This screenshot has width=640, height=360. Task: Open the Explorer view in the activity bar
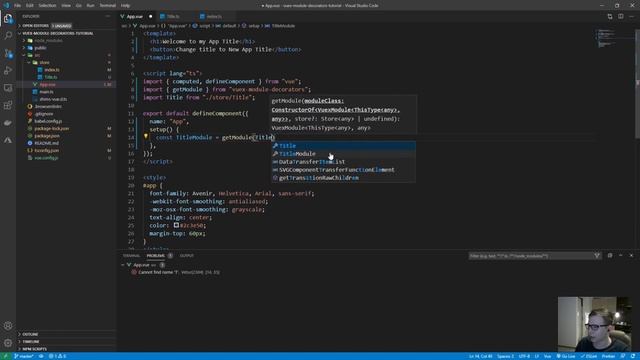point(8,19)
